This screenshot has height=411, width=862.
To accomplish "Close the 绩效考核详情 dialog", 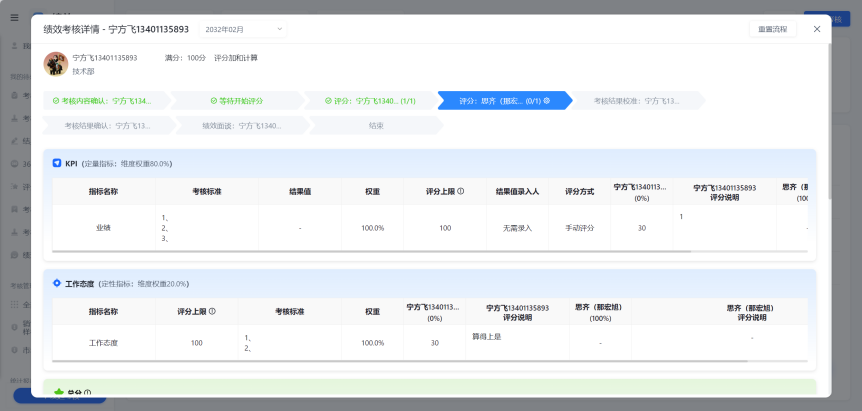I will pos(817,29).
